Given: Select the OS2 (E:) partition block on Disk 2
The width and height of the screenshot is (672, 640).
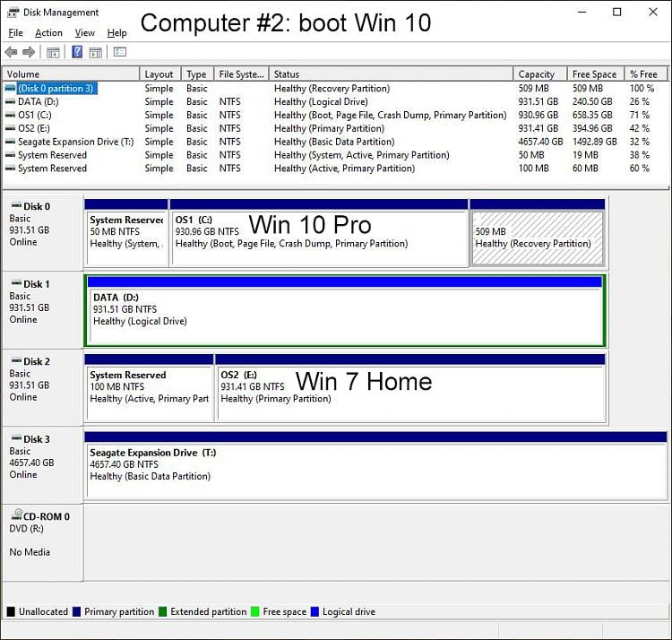Looking at the screenshot, I should coord(410,388).
